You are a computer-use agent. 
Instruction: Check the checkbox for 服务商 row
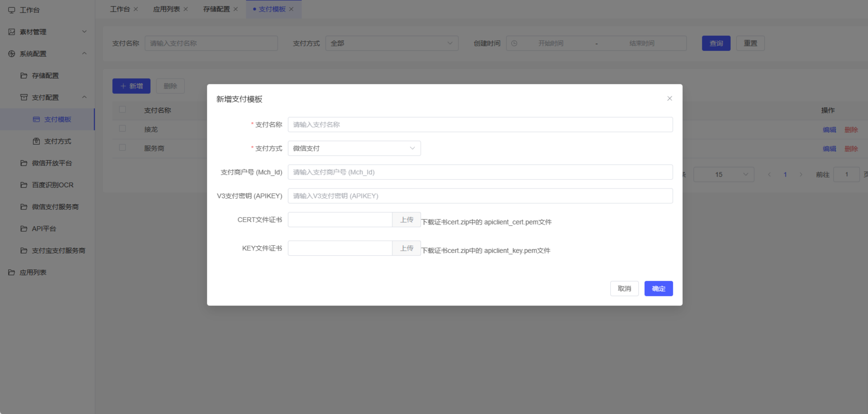tap(122, 148)
